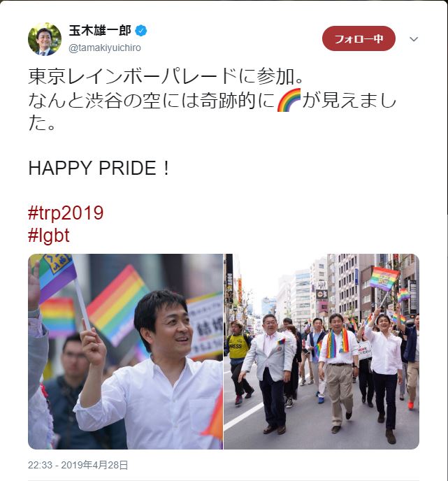Click the tweet text 東京レインボーパレードに参加
This screenshot has height=481, width=448.
pyautogui.click(x=166, y=76)
